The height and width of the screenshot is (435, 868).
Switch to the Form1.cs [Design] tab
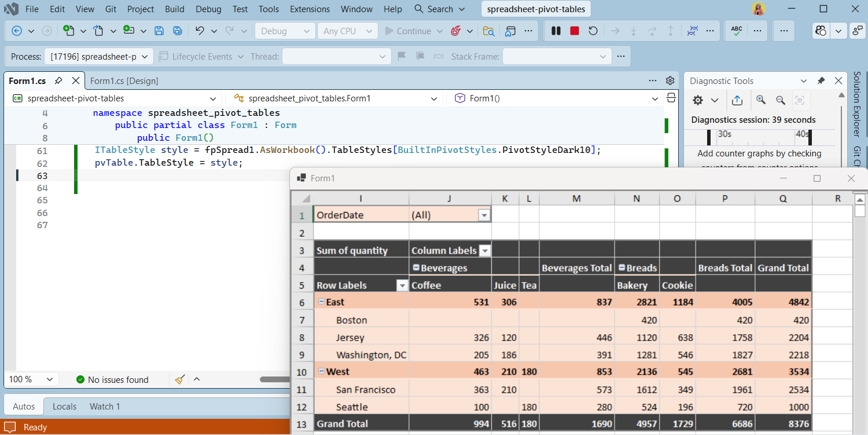tap(124, 81)
